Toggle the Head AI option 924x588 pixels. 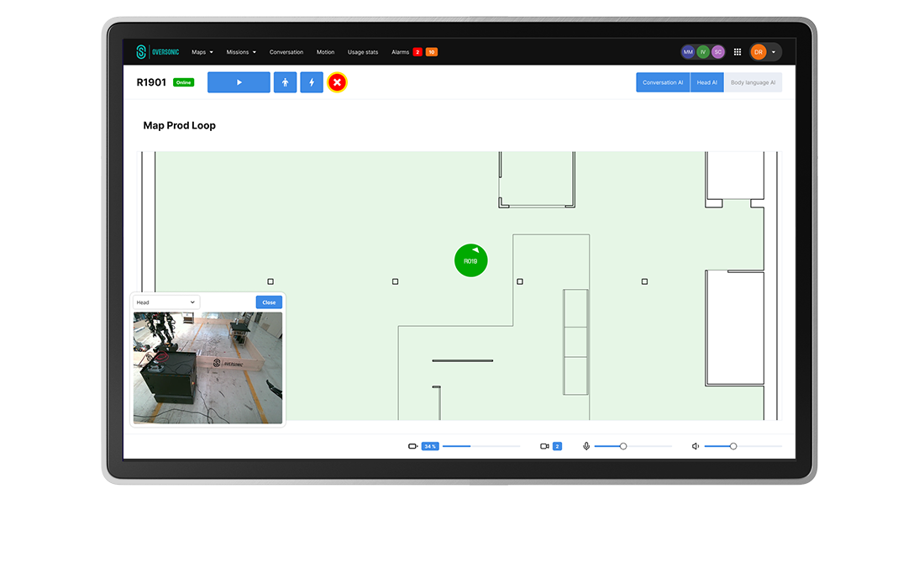(x=706, y=82)
